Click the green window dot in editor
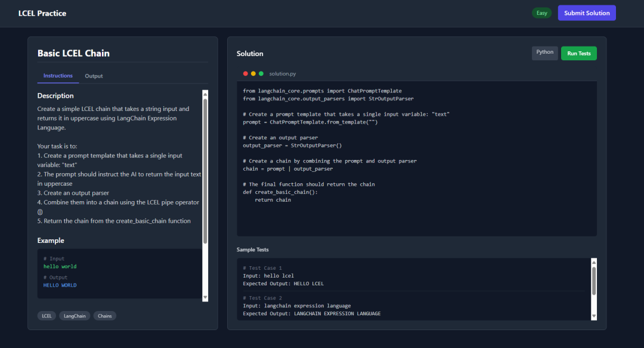 point(261,73)
